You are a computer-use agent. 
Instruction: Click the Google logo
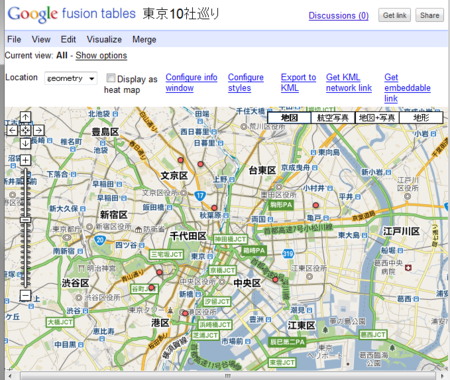(x=32, y=14)
